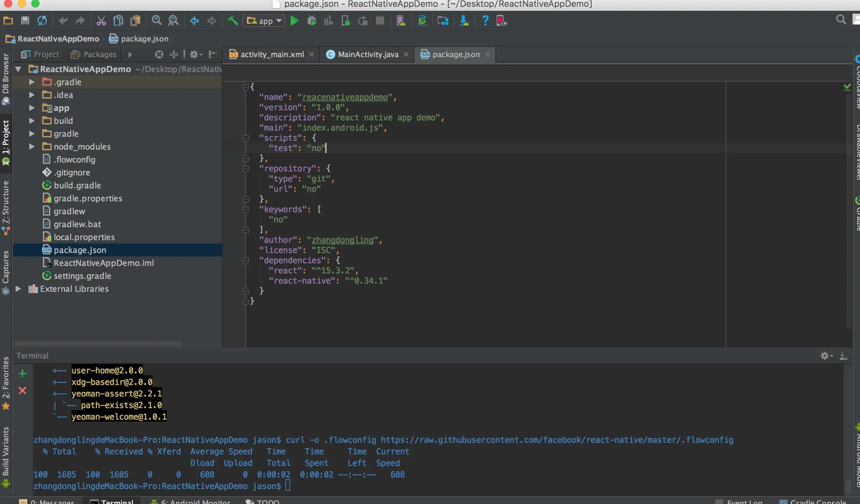Open the Android Device Monitor icon
860x504 pixels.
point(502,20)
